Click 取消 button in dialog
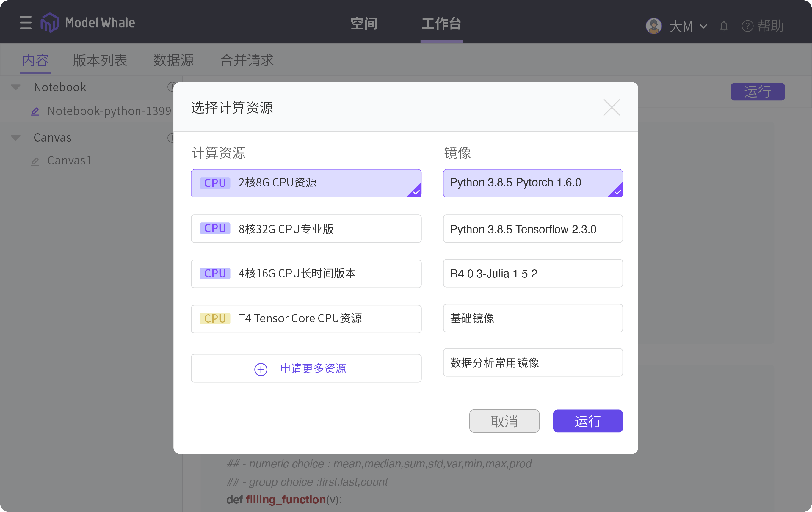 [x=504, y=421]
